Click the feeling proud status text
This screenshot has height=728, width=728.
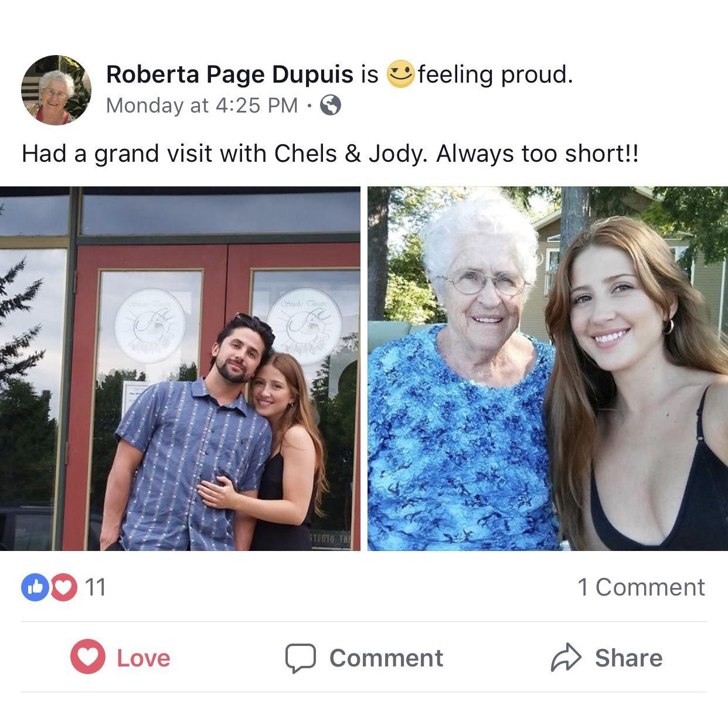click(x=495, y=74)
